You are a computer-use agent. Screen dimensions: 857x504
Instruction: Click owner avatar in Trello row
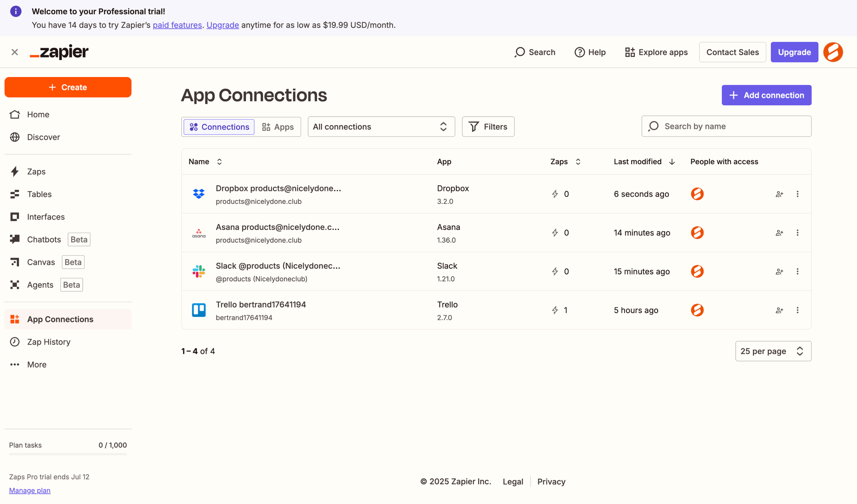pyautogui.click(x=697, y=310)
